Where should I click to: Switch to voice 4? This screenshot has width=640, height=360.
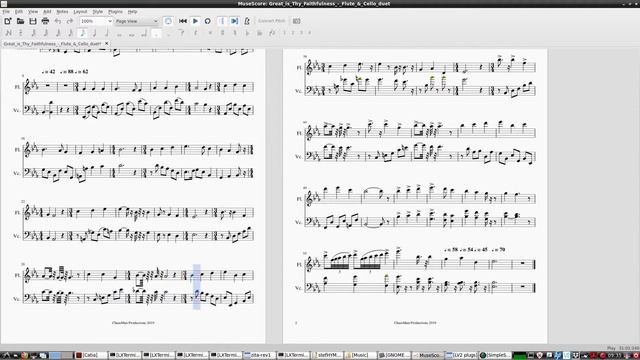pyautogui.click(x=309, y=33)
